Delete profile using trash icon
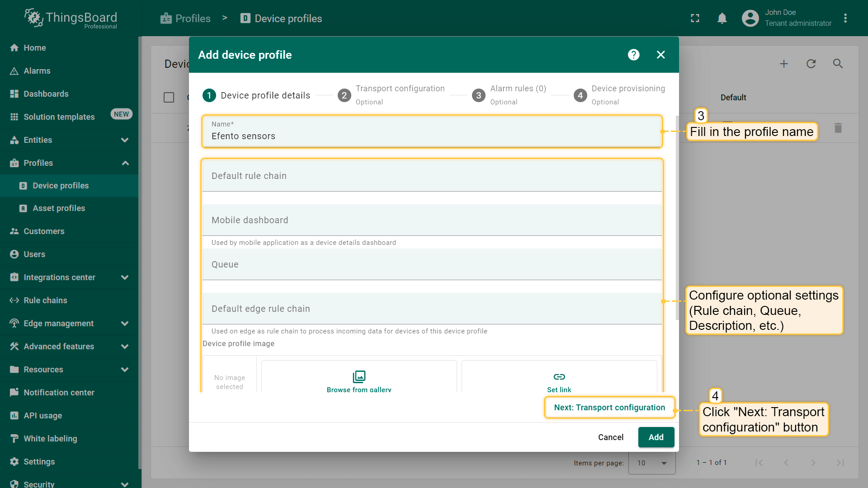The height and width of the screenshot is (488, 868). tap(838, 128)
